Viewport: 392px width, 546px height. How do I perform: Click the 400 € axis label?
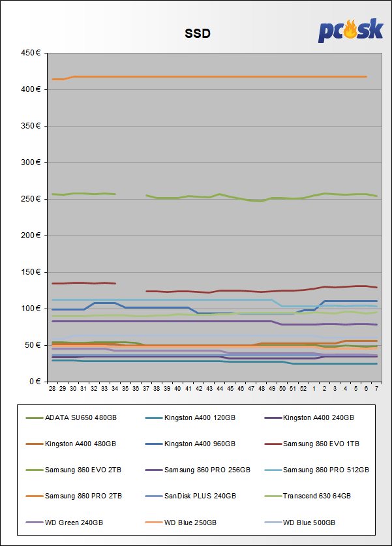click(x=31, y=89)
